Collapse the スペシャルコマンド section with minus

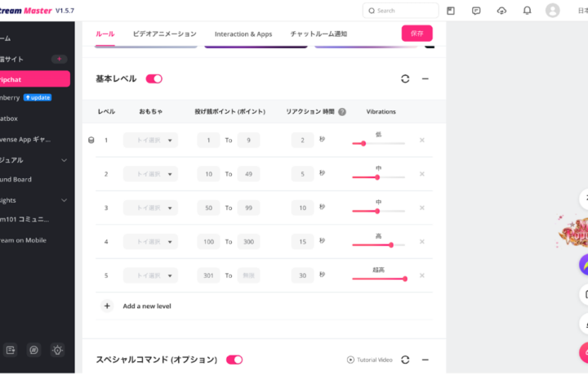(x=425, y=360)
